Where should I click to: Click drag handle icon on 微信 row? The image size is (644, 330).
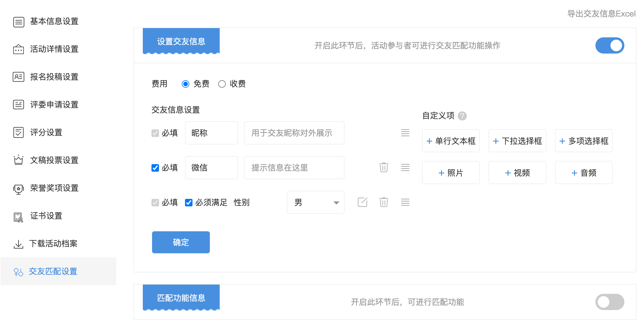[x=405, y=167]
